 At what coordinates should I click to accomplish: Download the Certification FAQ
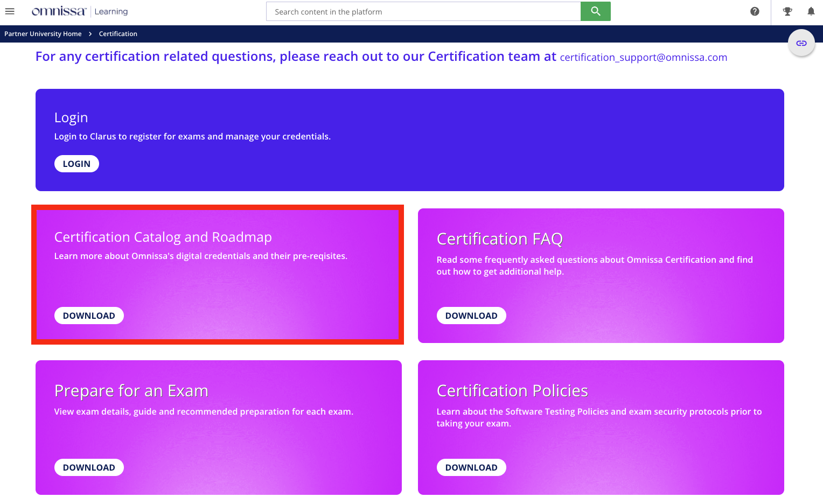click(471, 316)
